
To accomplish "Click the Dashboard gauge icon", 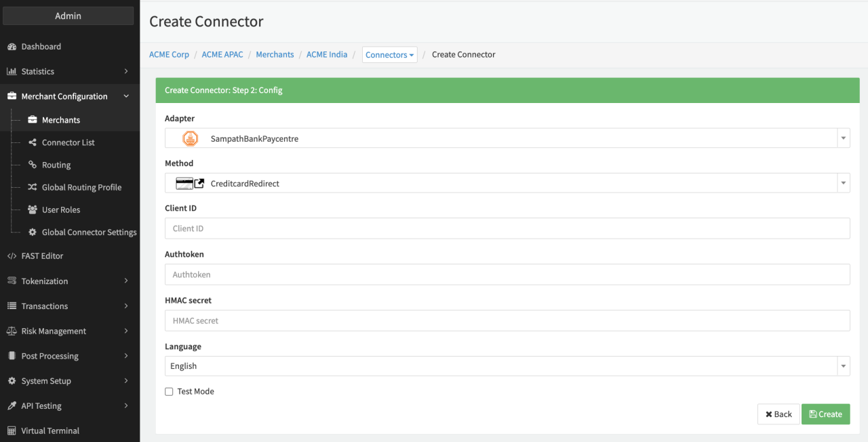I will click(12, 47).
